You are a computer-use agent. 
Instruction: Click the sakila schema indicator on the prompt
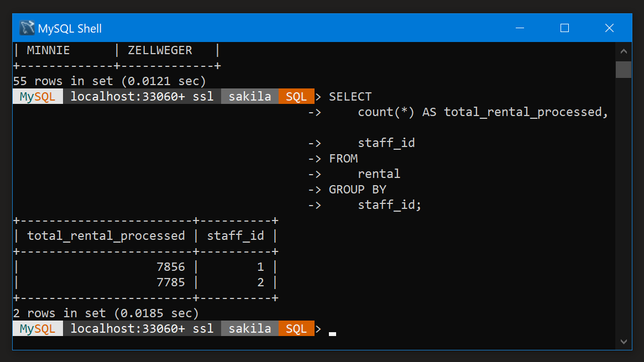(249, 96)
